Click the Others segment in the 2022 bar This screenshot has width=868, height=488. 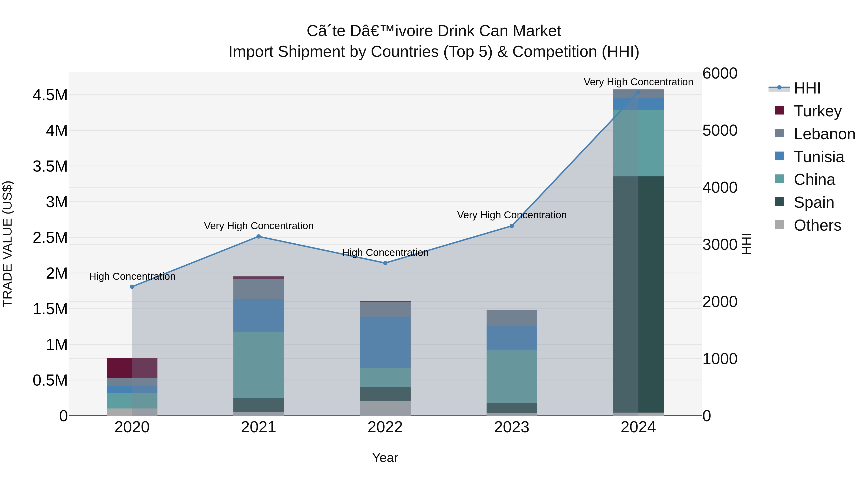point(385,408)
